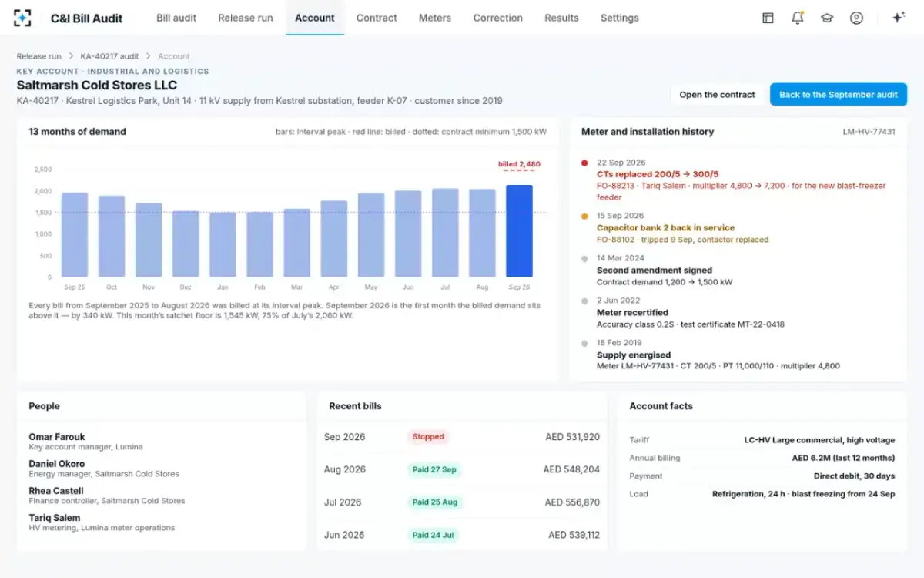The width and height of the screenshot is (924, 578).
Task: Click the Direct debit, 30 days value
Action: tap(854, 476)
